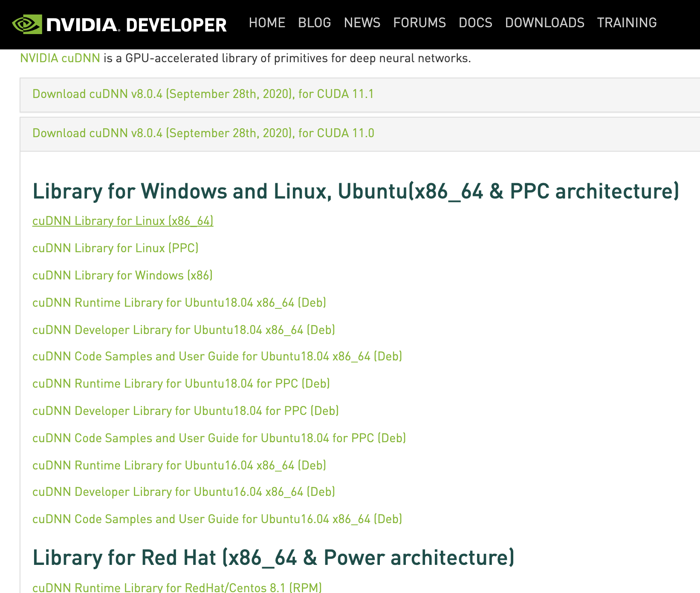700x593 pixels.
Task: Open Code Samples and User Guide Ubuntu16.04 x86_64
Action: (217, 519)
